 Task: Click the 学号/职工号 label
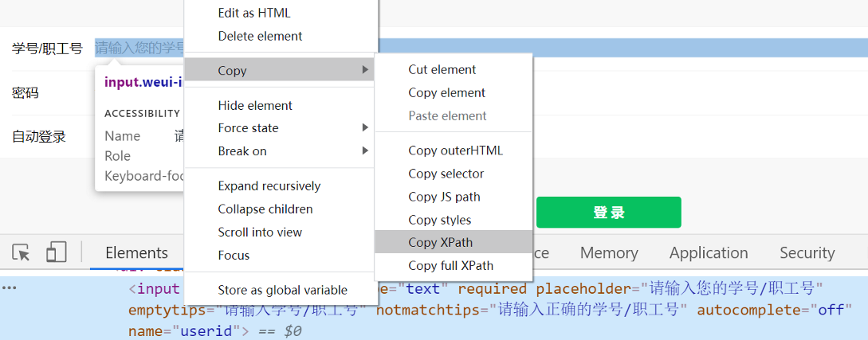(47, 49)
